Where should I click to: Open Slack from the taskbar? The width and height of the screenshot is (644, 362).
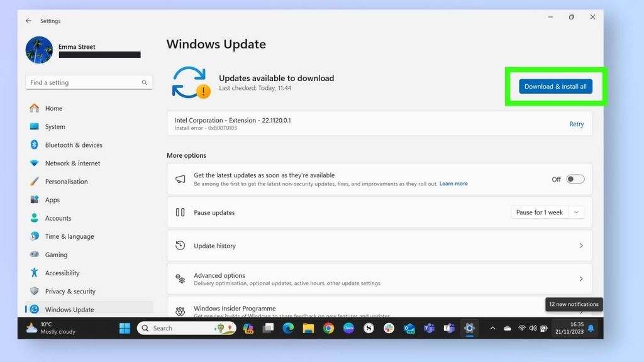[389, 328]
